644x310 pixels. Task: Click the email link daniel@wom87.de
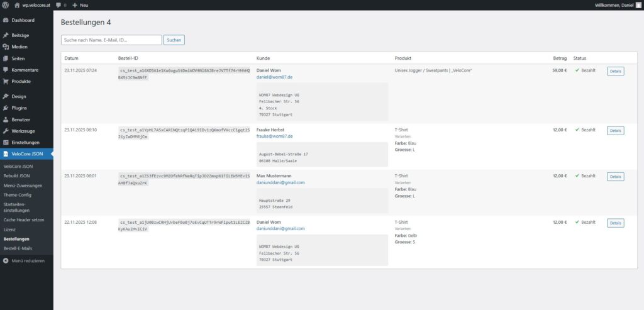pyautogui.click(x=274, y=77)
